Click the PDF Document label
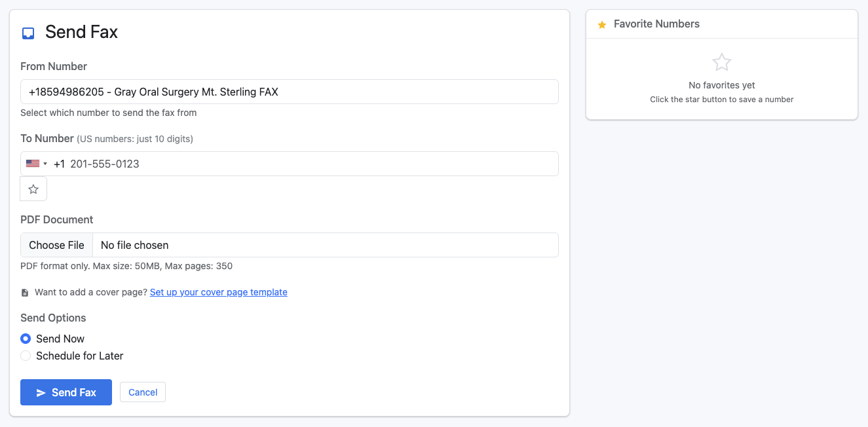 (57, 219)
